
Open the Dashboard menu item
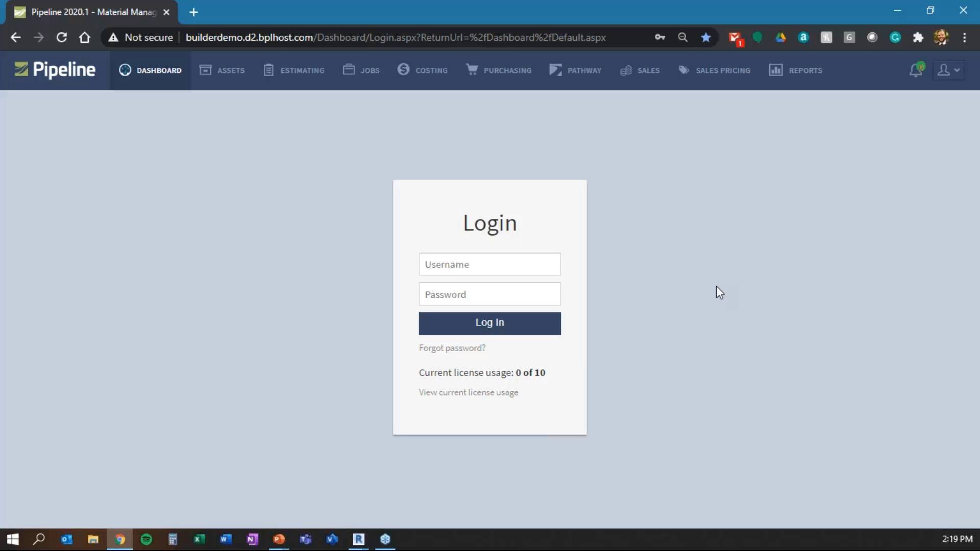click(x=150, y=70)
